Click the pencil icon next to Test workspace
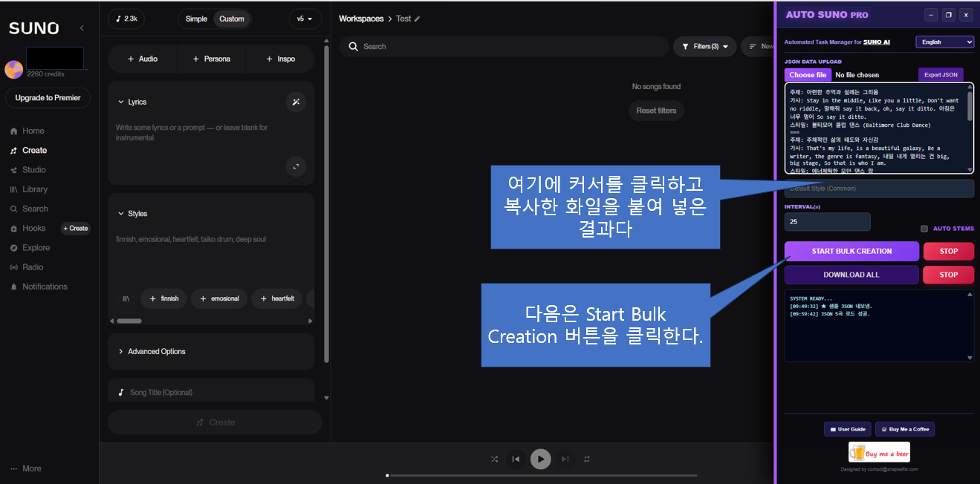The height and width of the screenshot is (484, 980). pos(417,19)
